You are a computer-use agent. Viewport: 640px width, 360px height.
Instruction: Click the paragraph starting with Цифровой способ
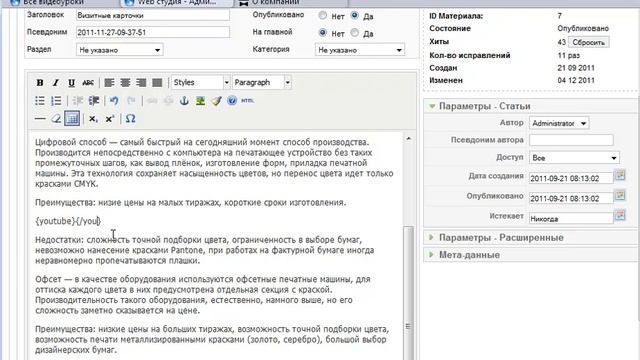pos(214,163)
